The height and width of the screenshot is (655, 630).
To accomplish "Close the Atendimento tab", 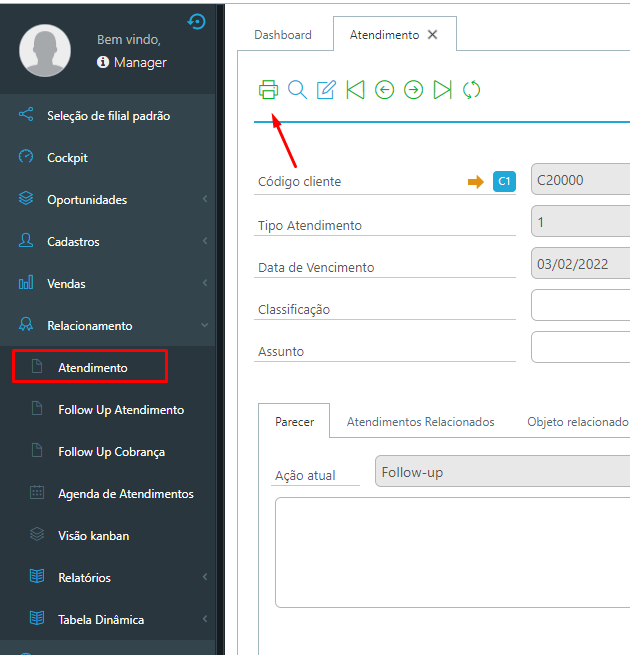I will point(432,35).
